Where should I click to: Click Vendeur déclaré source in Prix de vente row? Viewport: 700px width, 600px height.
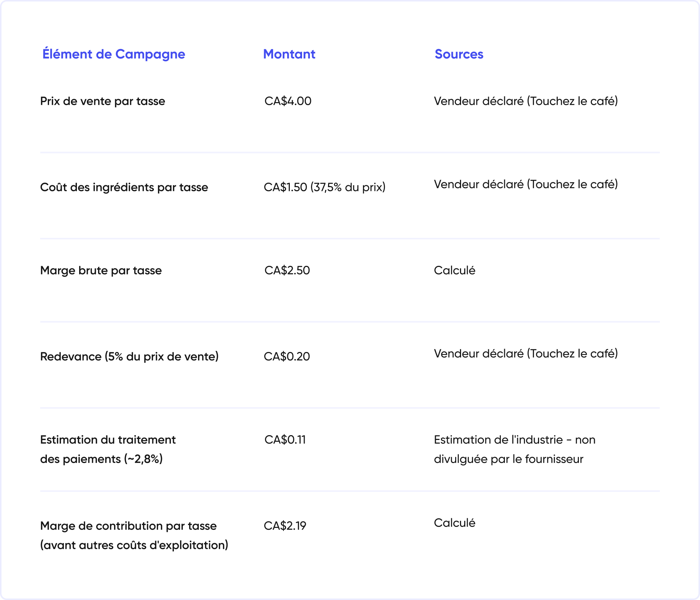point(526,101)
